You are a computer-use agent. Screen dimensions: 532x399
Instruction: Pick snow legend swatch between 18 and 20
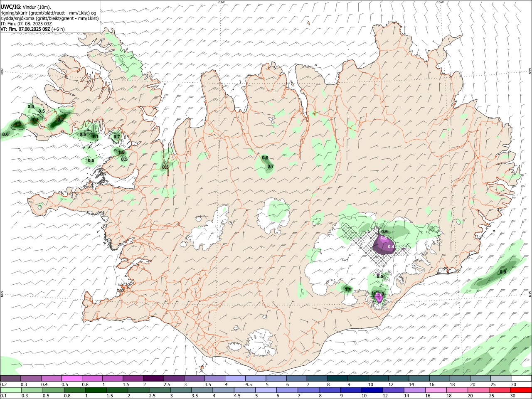[x=460, y=378]
